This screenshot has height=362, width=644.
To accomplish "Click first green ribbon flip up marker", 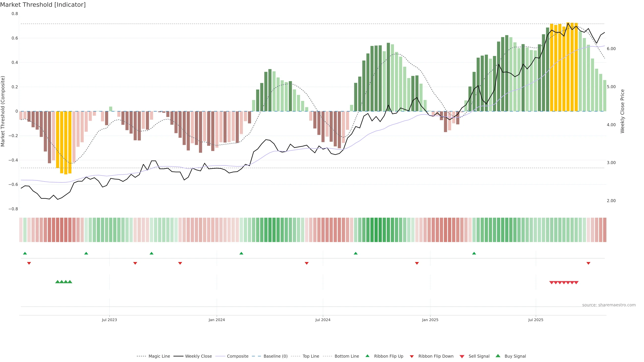I will pos(25,253).
